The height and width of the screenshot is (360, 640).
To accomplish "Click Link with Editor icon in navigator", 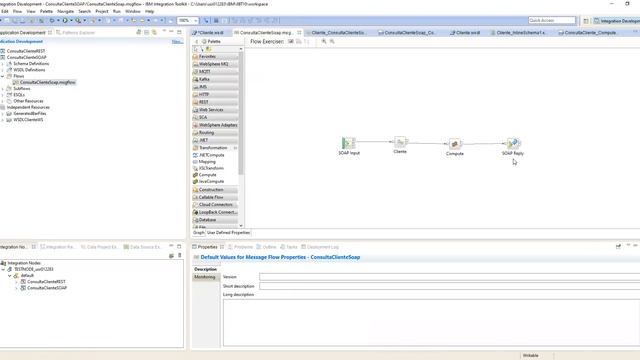I will click(154, 32).
